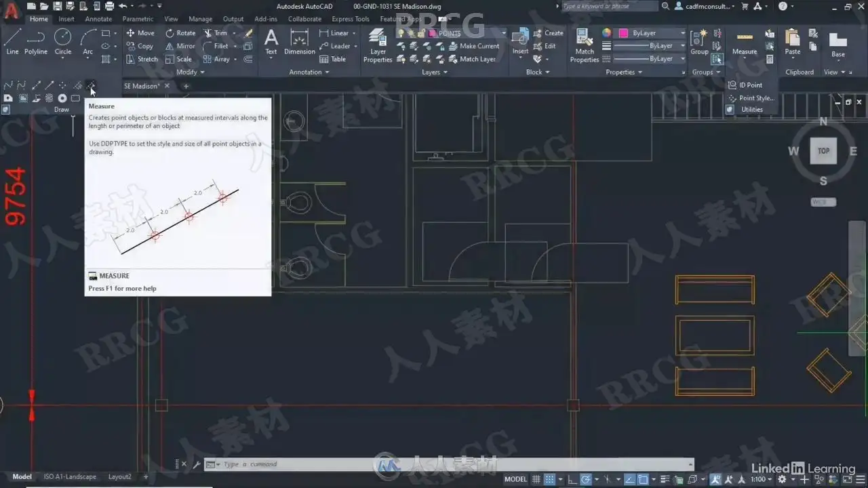Activate the Trim tool

click(216, 33)
